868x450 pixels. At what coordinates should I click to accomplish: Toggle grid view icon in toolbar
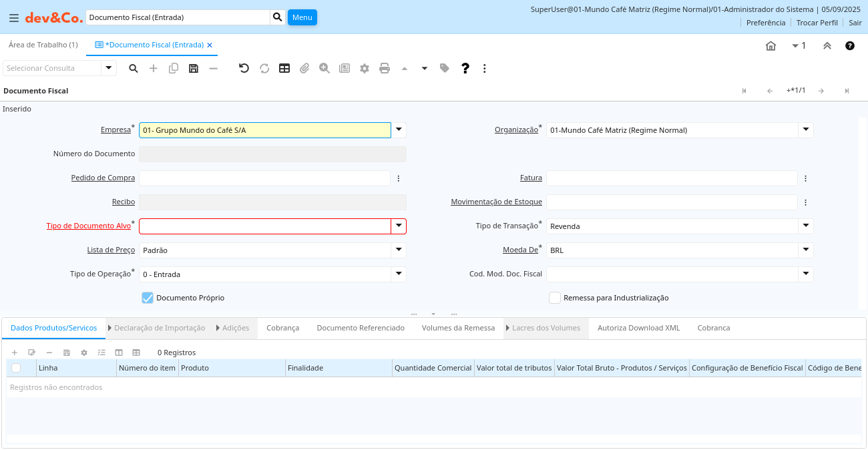pyautogui.click(x=284, y=68)
